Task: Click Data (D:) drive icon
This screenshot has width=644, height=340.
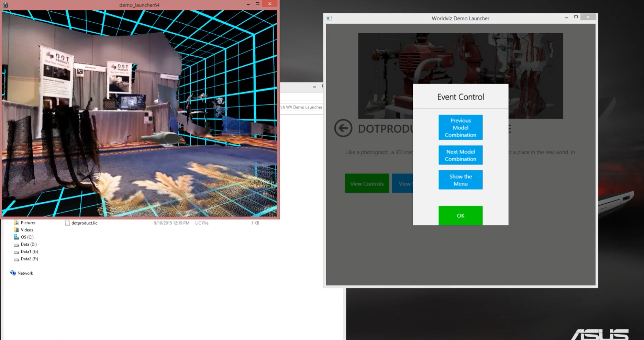Action: 16,245
